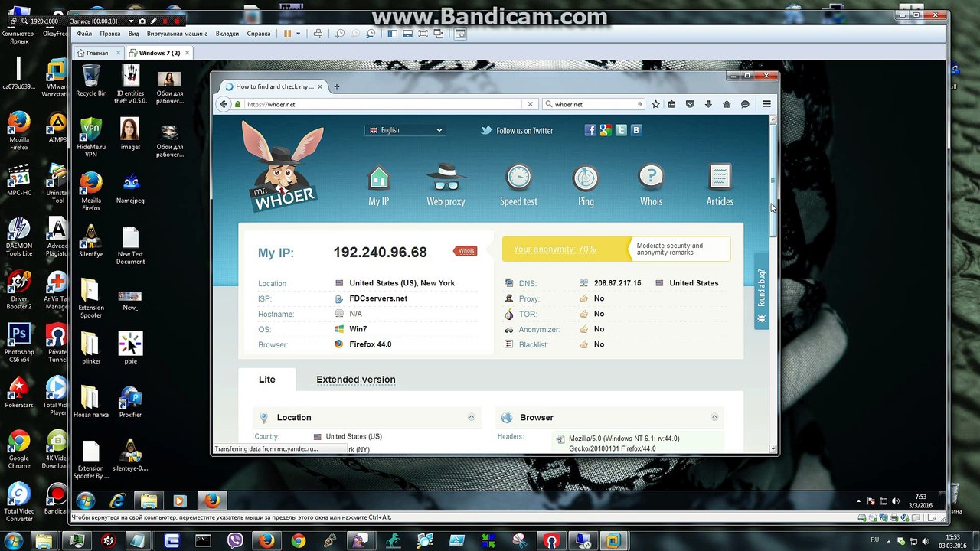
Task: Open the Articles notepad icon
Action: click(x=719, y=178)
